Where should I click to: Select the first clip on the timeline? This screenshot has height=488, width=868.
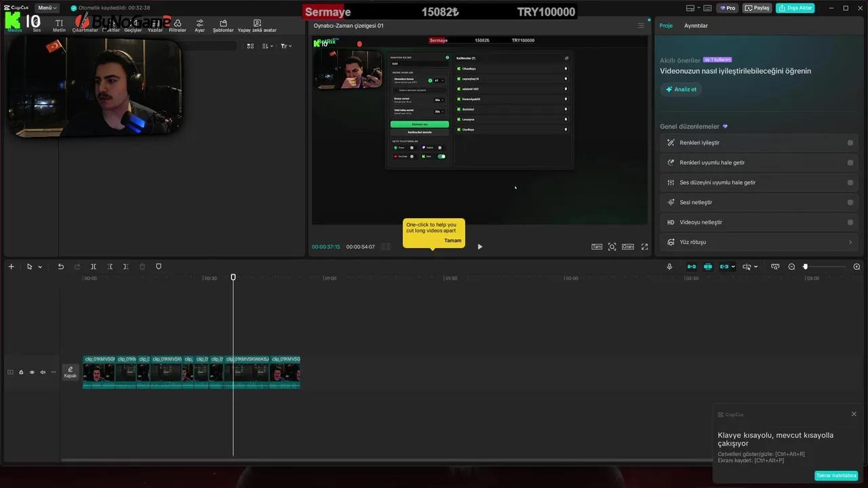point(99,372)
